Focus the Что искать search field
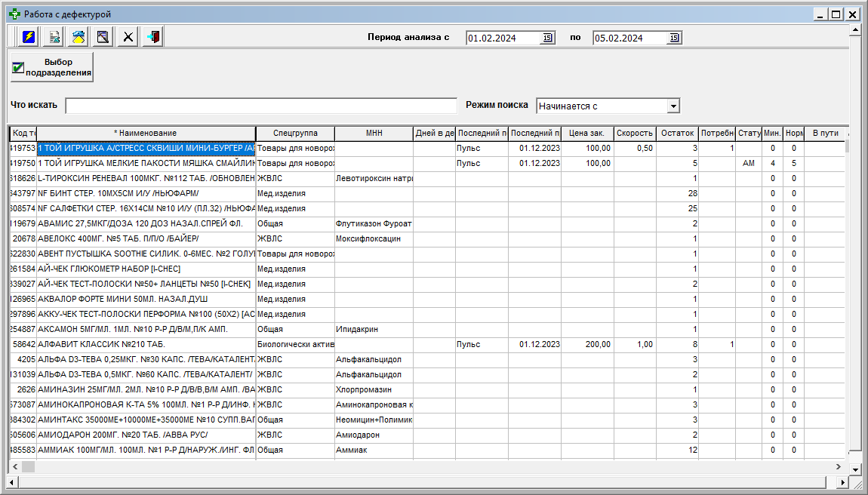This screenshot has width=868, height=495. (261, 106)
